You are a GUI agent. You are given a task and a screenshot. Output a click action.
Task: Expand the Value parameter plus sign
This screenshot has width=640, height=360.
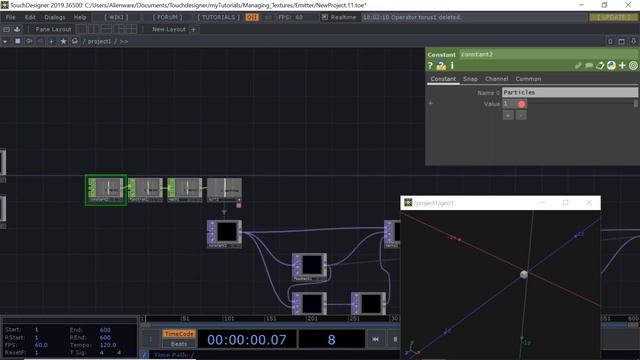click(431, 103)
